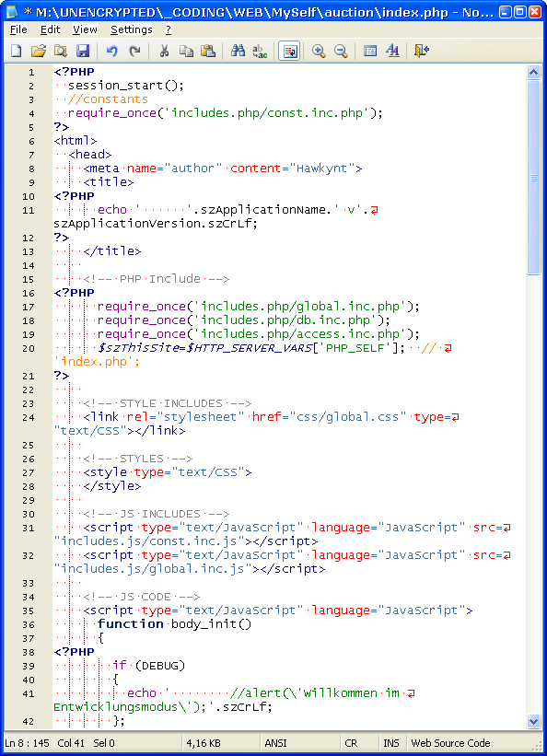Cut selection with scissors icon

pos(164,51)
